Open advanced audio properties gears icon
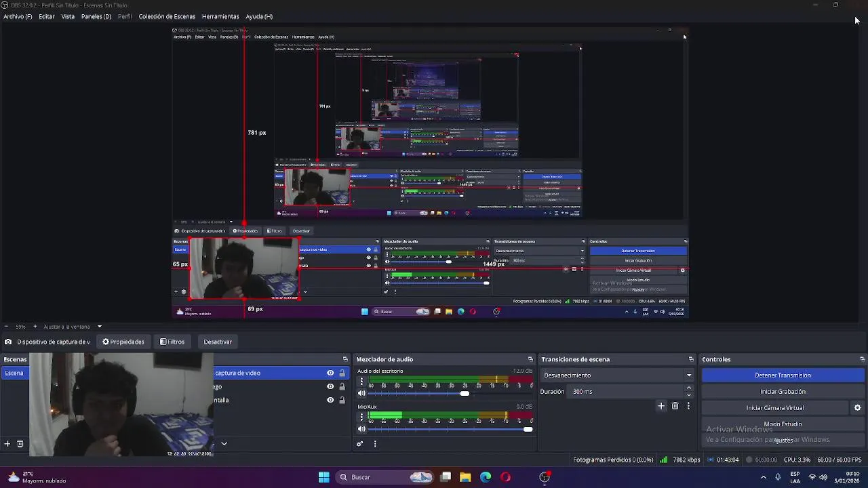868x488 pixels. (x=360, y=444)
